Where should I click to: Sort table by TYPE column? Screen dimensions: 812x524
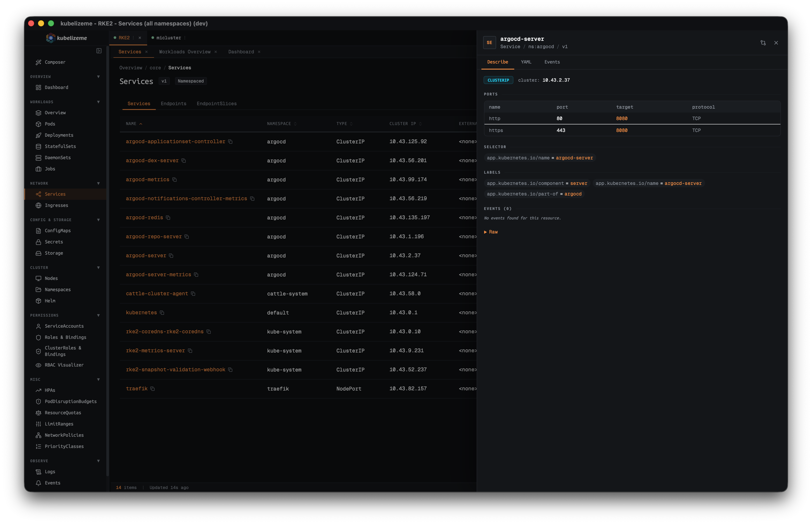344,124
